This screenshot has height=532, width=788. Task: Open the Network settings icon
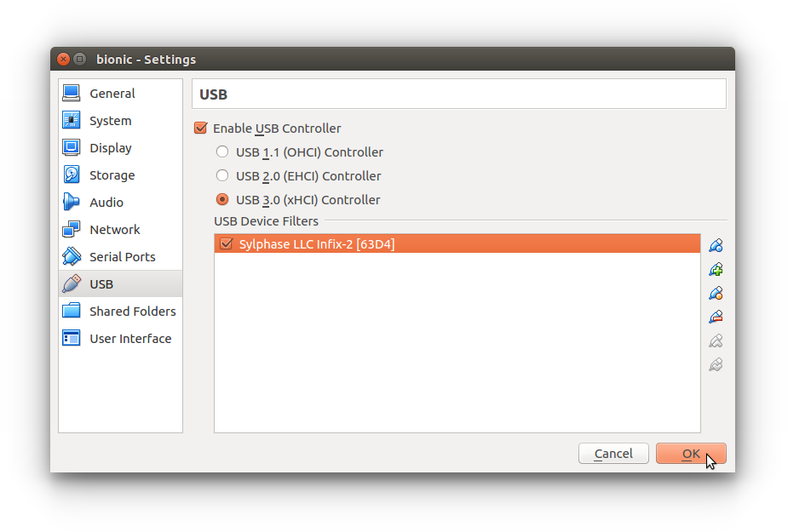tap(72, 230)
